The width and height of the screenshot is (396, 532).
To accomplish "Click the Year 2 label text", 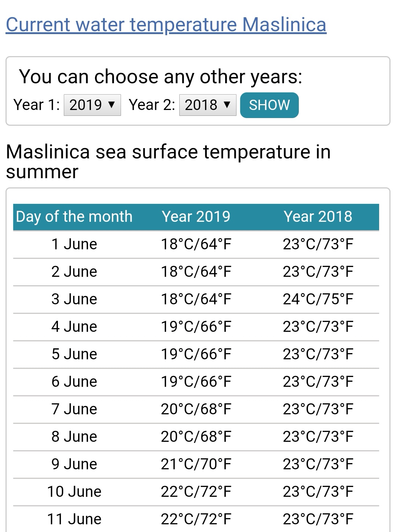I will 152,105.
